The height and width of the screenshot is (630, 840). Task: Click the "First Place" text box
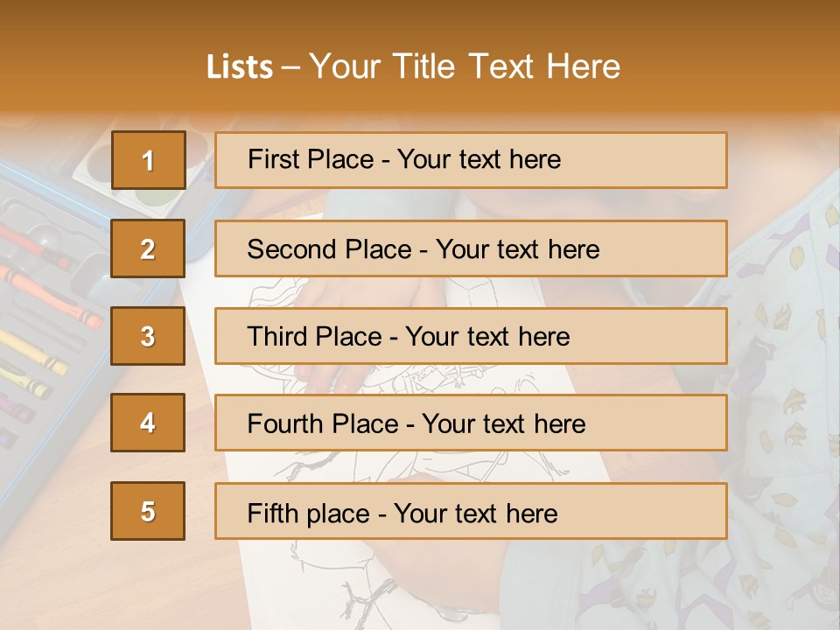point(471,160)
